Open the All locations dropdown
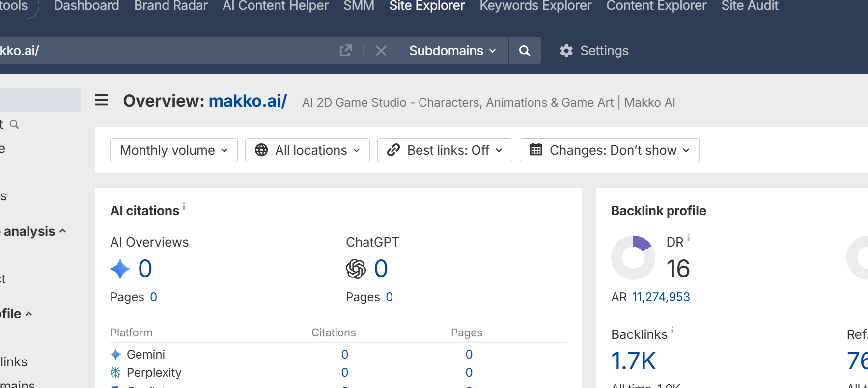868x388 pixels. point(308,150)
